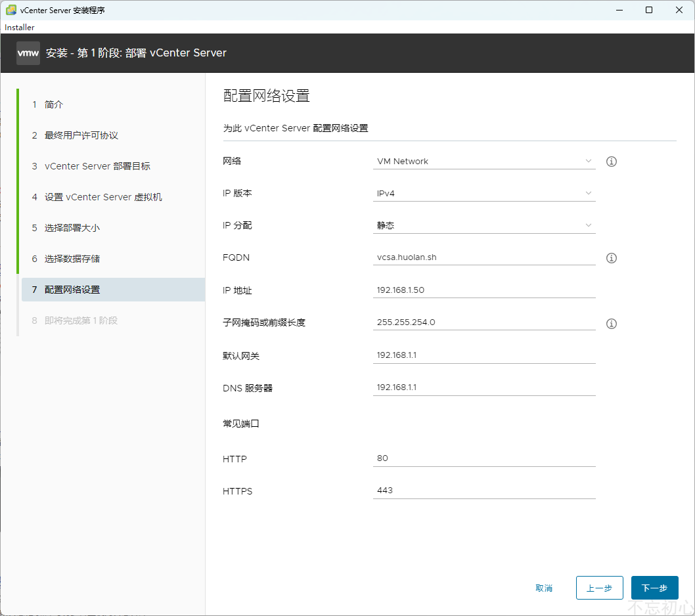Click the 上一步 button
Image resolution: width=695 pixels, height=616 pixels.
tap(599, 588)
